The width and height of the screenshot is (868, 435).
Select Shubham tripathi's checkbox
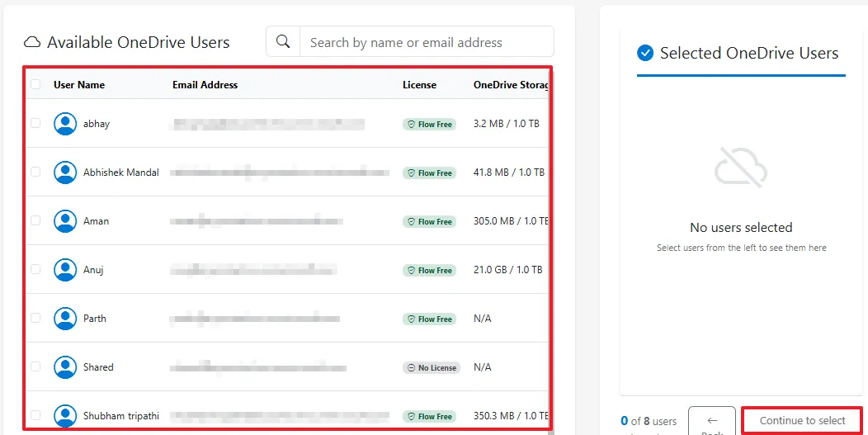[35, 415]
